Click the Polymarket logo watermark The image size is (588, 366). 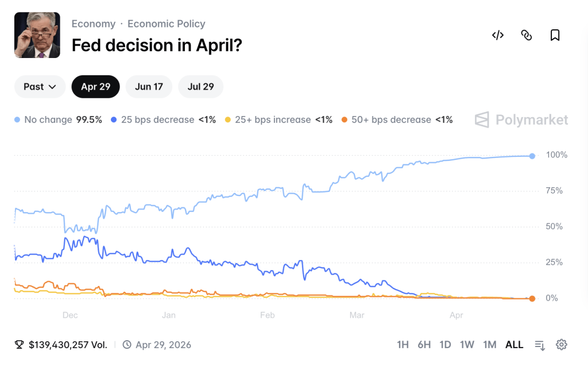pos(521,120)
